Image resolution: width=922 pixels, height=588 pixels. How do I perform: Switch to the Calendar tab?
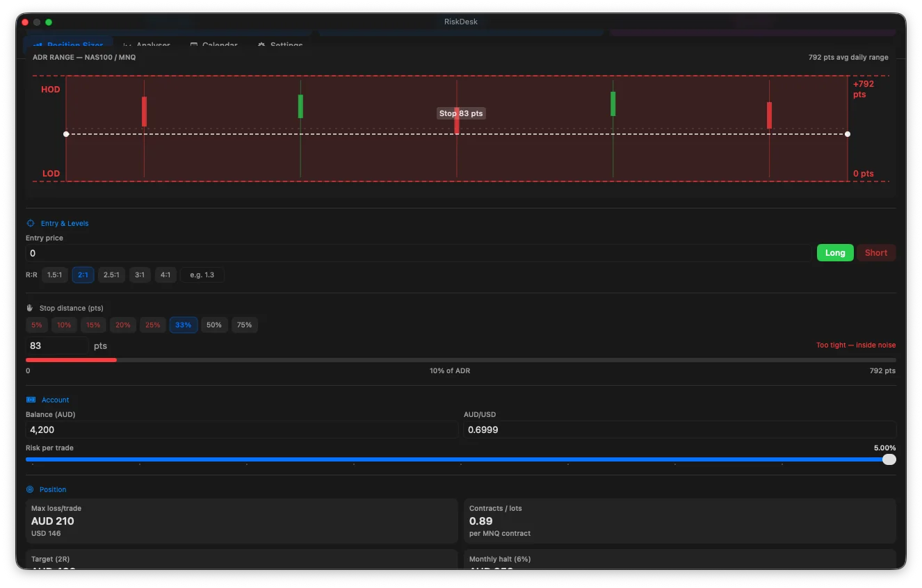pos(213,45)
